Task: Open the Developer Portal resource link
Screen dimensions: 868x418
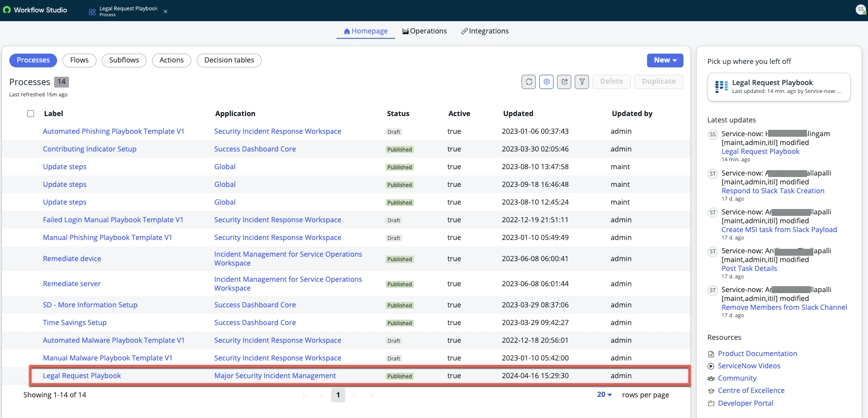Action: (745, 403)
